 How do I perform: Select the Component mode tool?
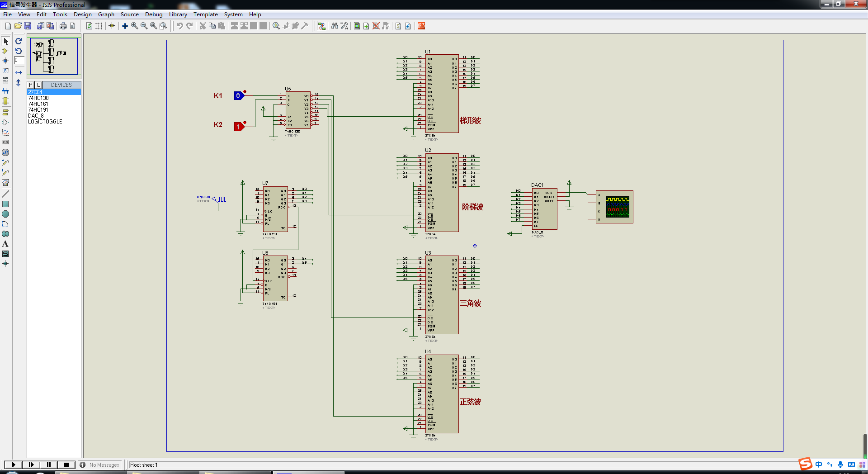(x=5, y=51)
